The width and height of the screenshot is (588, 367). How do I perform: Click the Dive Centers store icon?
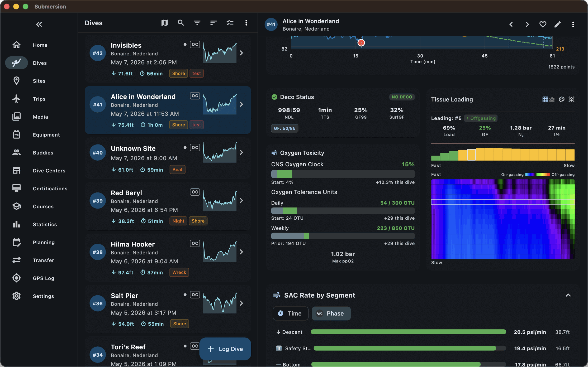point(16,170)
